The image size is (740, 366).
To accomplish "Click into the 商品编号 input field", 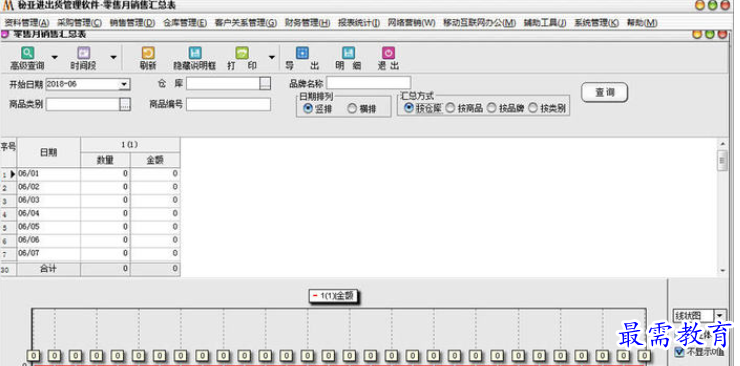I will 228,104.
